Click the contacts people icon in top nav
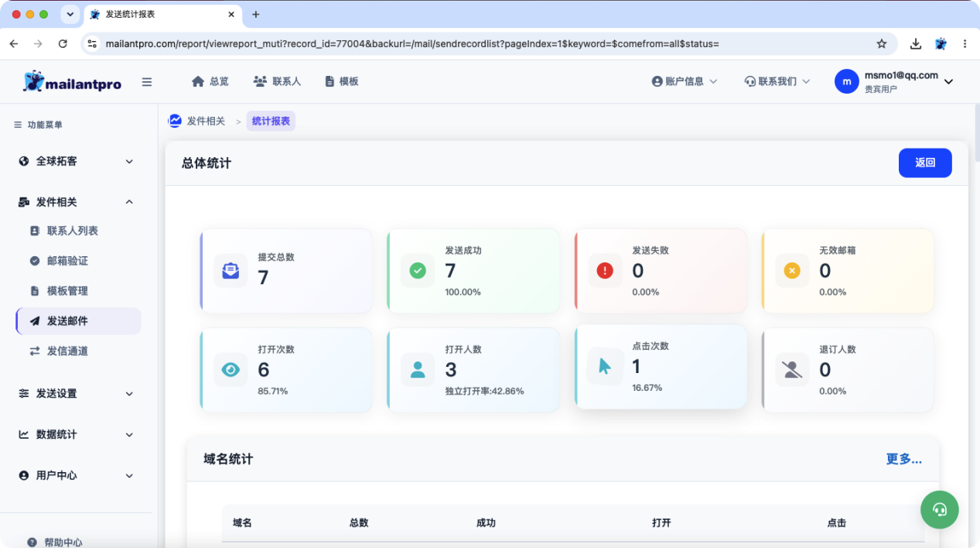Image resolution: width=980 pixels, height=548 pixels. click(260, 81)
